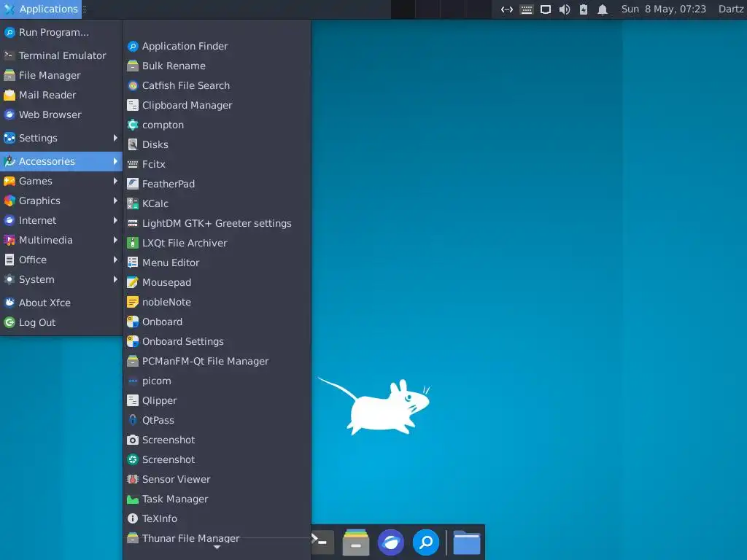The image size is (747, 560).
Task: Click LightDM GTK+ Greeter settings icon
Action: pos(133,223)
